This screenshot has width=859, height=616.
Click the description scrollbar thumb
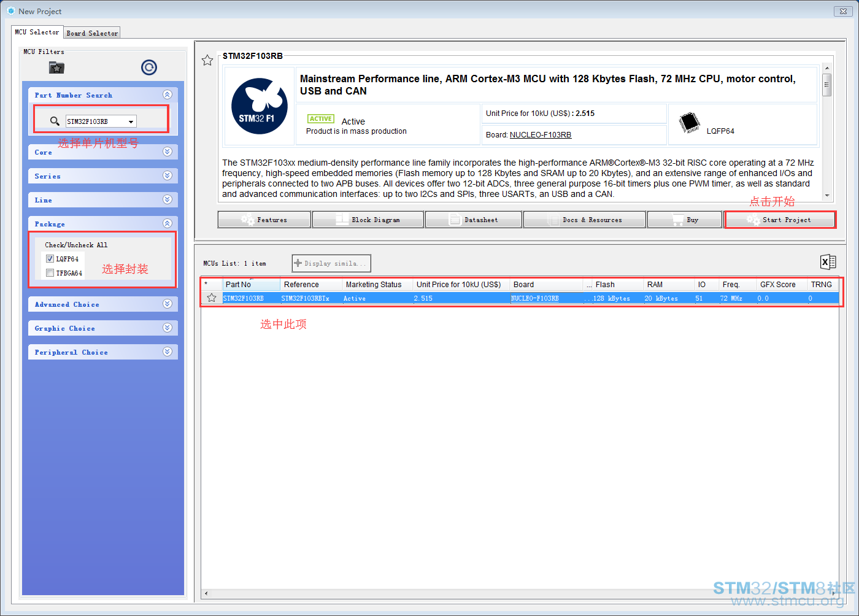827,85
